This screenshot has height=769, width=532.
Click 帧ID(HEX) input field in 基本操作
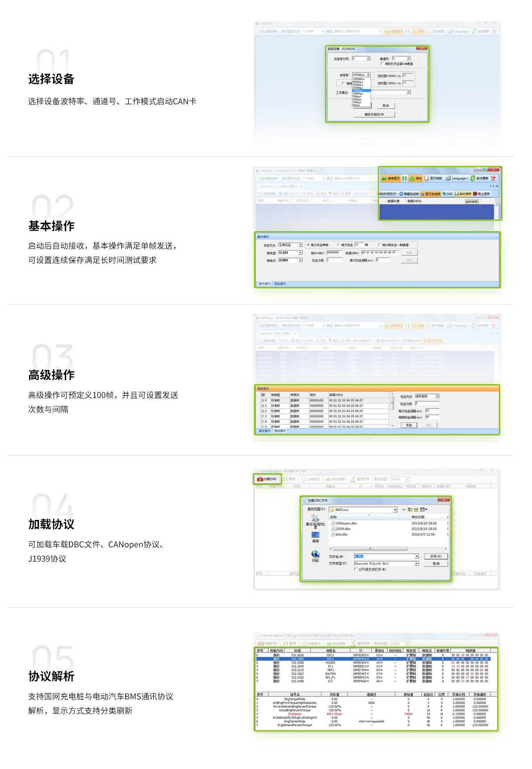coord(334,253)
